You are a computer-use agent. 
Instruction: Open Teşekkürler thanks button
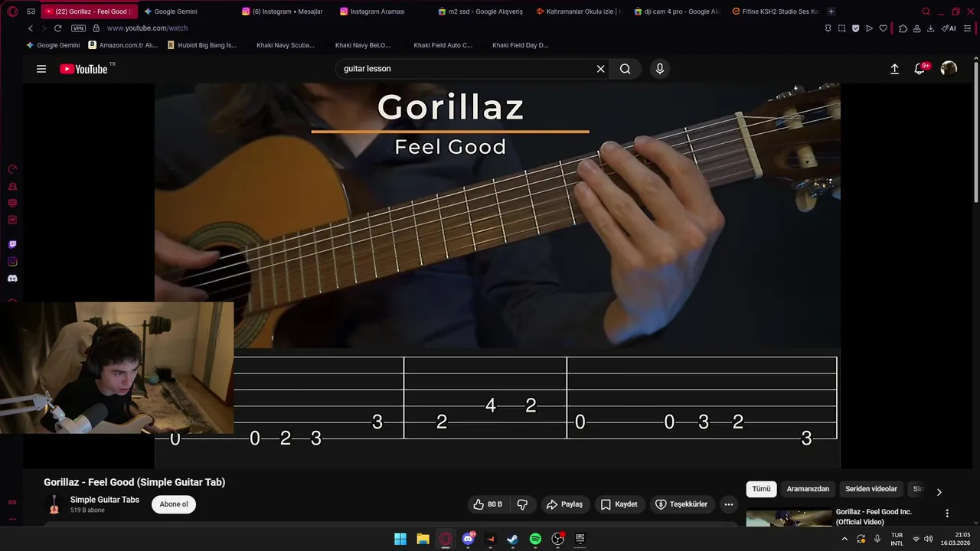[x=682, y=504]
